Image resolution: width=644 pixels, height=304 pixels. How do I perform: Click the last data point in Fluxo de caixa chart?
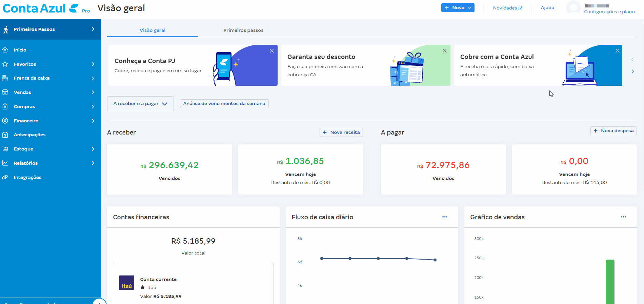pyautogui.click(x=435, y=260)
